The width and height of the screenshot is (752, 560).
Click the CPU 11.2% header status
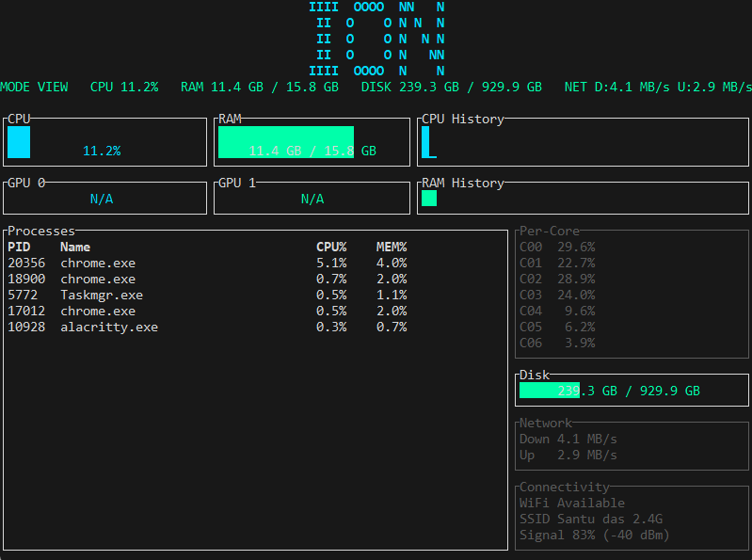[124, 87]
